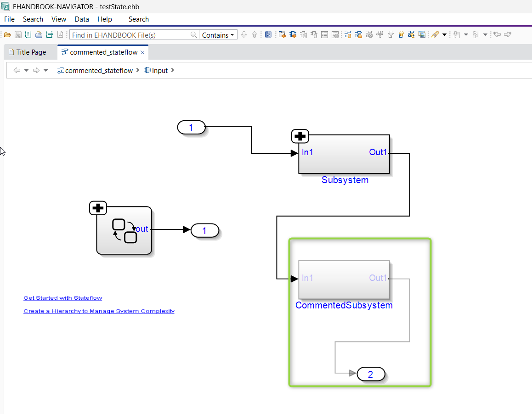Click the up arrow previous search result icon

click(255, 34)
